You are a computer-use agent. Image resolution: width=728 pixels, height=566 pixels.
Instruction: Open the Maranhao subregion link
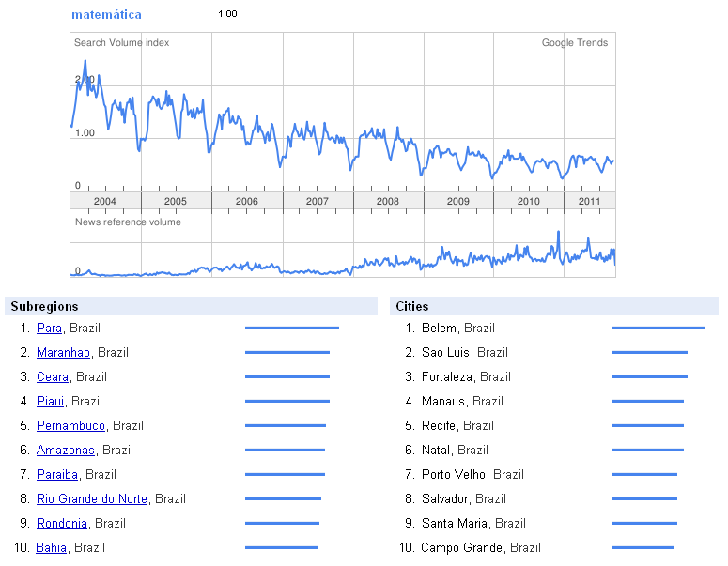pos(63,353)
